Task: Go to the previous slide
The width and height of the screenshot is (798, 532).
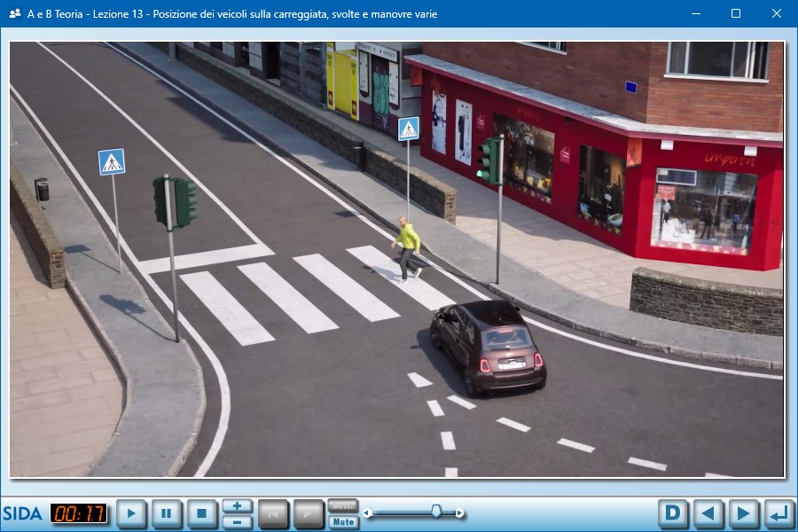Action: 708,513
